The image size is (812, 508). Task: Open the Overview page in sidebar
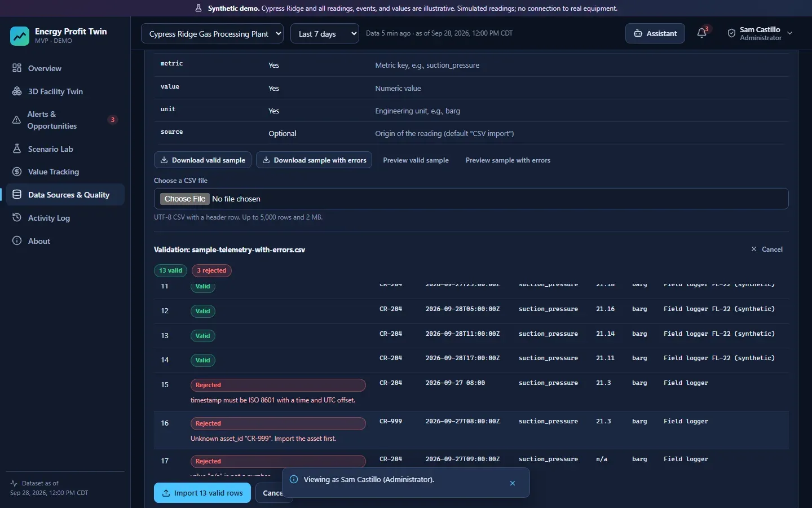65,68
